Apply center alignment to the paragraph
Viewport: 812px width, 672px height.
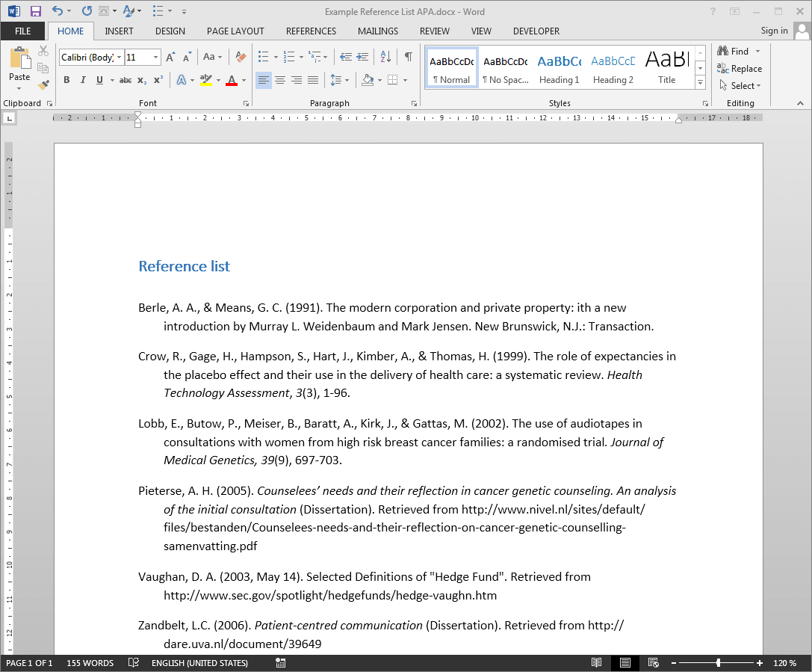coord(280,80)
